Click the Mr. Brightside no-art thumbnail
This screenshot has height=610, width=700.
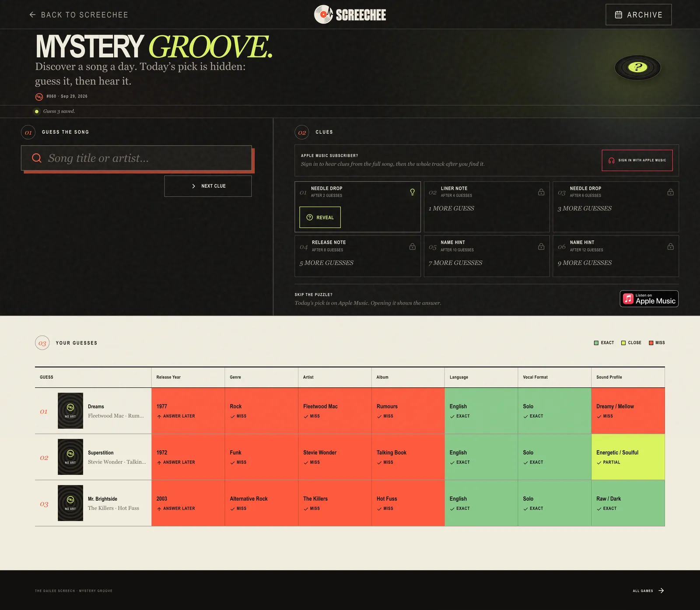pyautogui.click(x=70, y=503)
